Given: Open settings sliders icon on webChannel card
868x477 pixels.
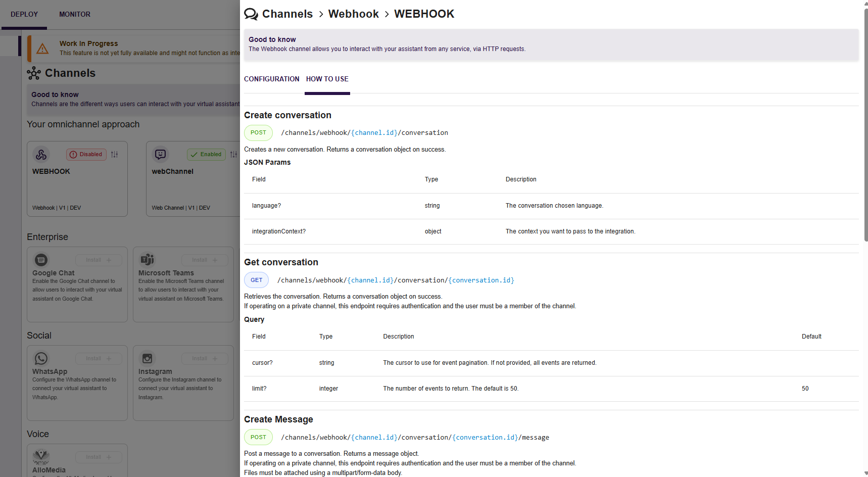Looking at the screenshot, I should 233,155.
